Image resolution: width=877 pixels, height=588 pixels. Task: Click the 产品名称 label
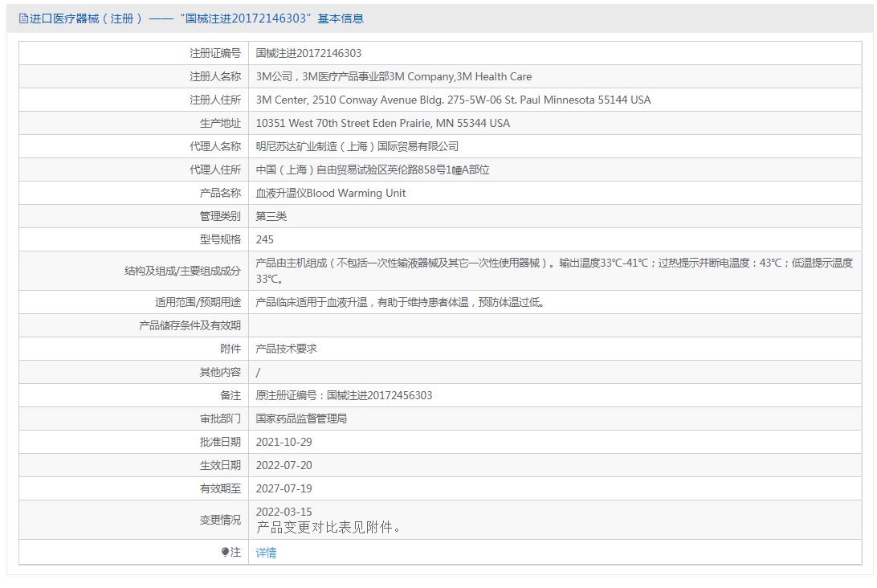[220, 193]
